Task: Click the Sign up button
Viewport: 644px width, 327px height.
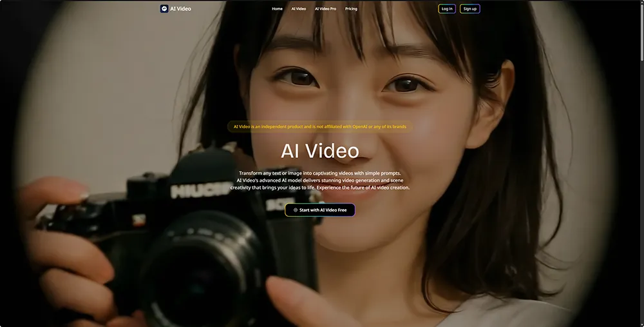Action: pos(470,8)
